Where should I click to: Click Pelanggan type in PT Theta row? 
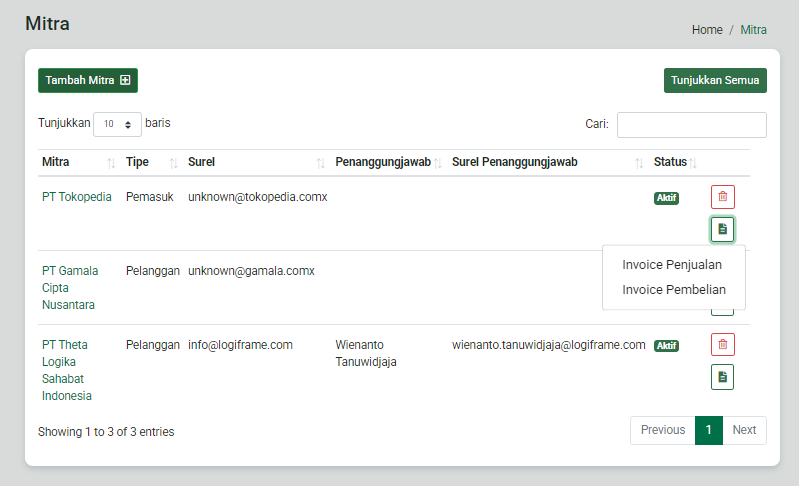click(152, 345)
